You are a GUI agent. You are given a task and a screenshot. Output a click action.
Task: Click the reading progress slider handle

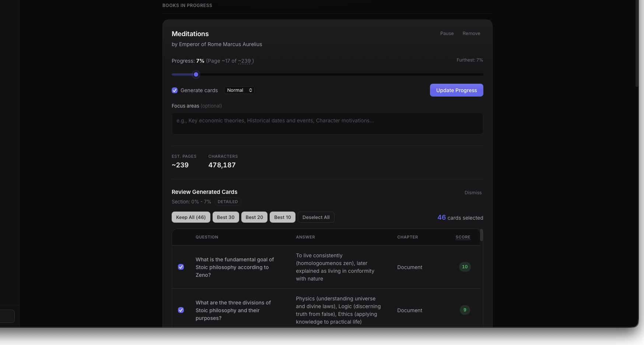196,74
